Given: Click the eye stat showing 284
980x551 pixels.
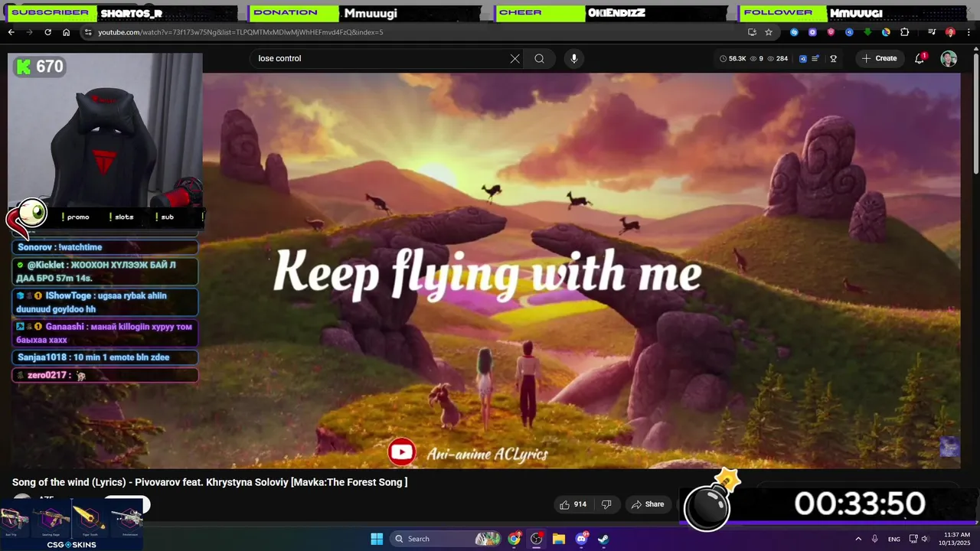Looking at the screenshot, I should [777, 58].
